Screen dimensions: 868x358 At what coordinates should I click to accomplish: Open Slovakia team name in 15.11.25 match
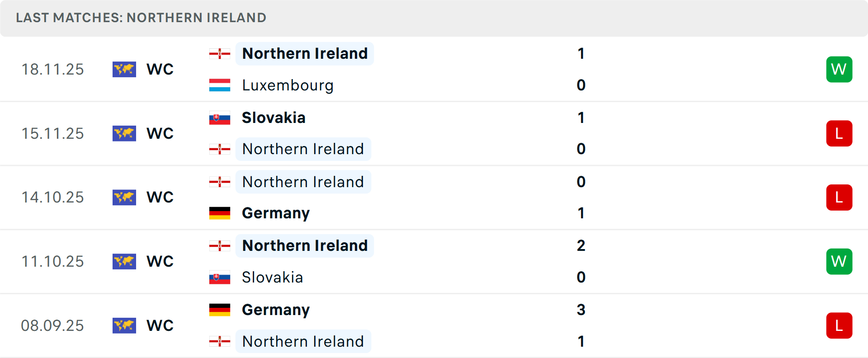(x=274, y=118)
